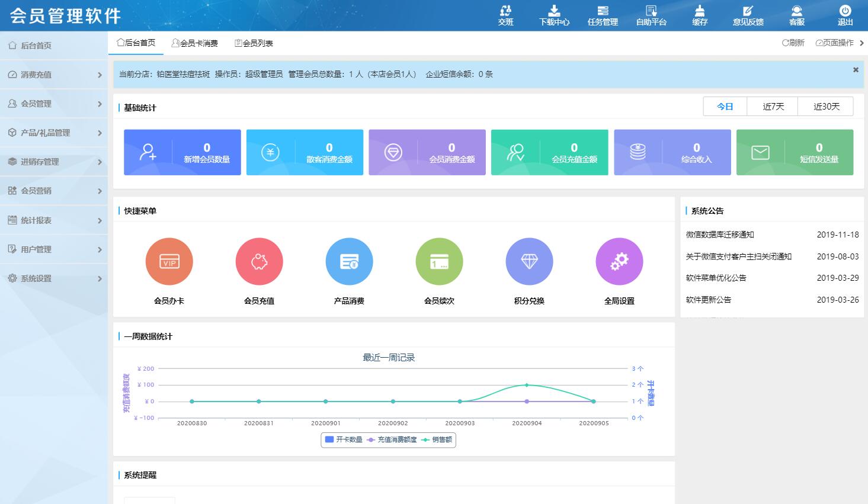Switch to the 会员卡消费 tab
Screen dimensions: 868x504
[195, 43]
